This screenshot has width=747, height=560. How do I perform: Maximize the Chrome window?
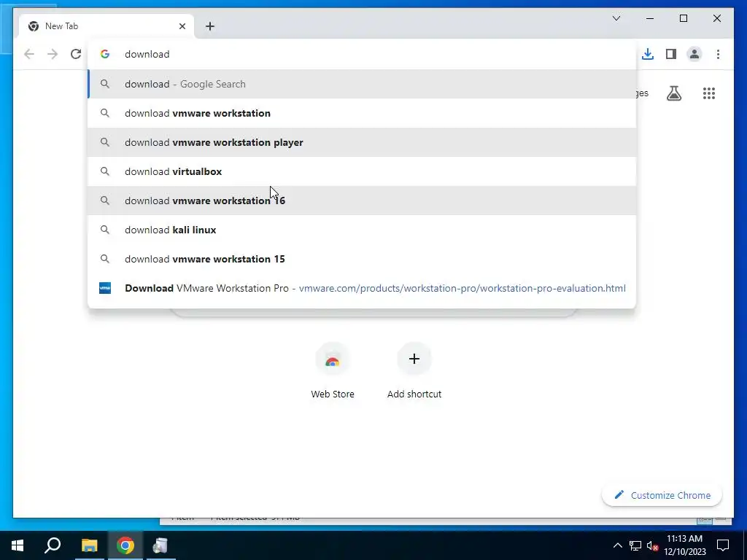[683, 18]
